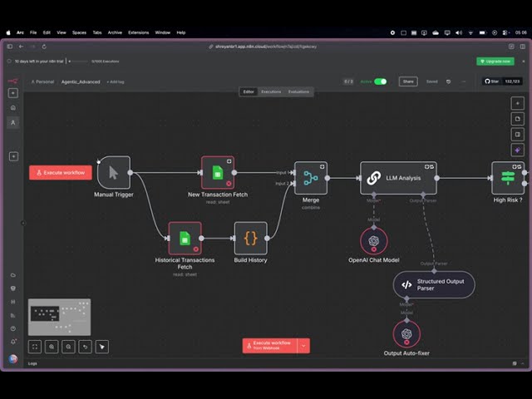Expand the Execute workflow trigger dropdown arrow
The width and height of the screenshot is (532, 399).
304,345
